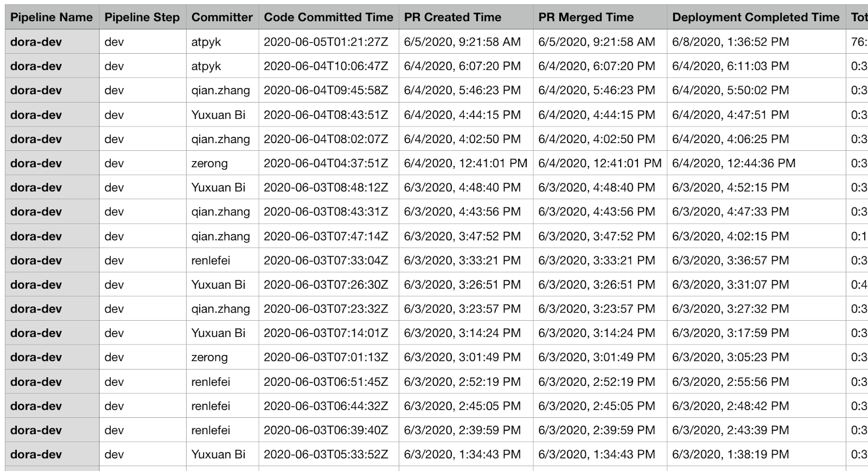Click the PR Merged Time header
This screenshot has height=471, width=868.
(586, 17)
